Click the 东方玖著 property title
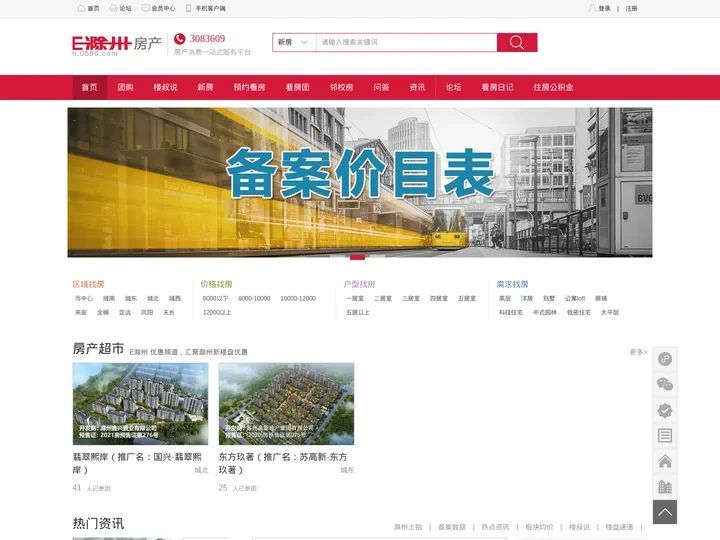The height and width of the screenshot is (540, 720). pyautogui.click(x=283, y=463)
